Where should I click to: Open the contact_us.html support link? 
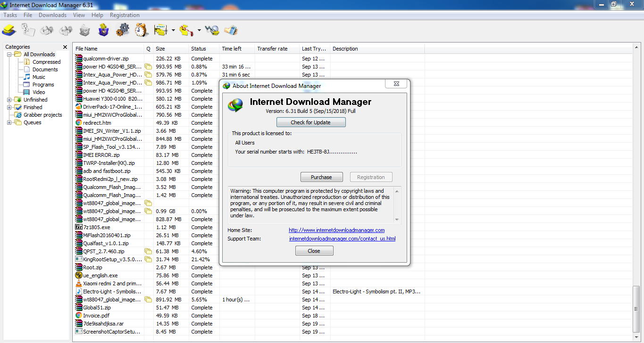343,239
